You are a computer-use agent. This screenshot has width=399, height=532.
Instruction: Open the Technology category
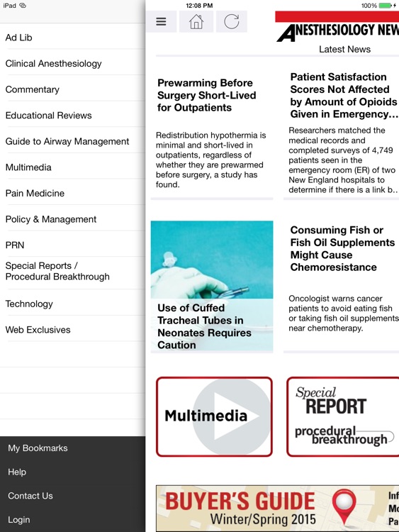[x=72, y=304]
